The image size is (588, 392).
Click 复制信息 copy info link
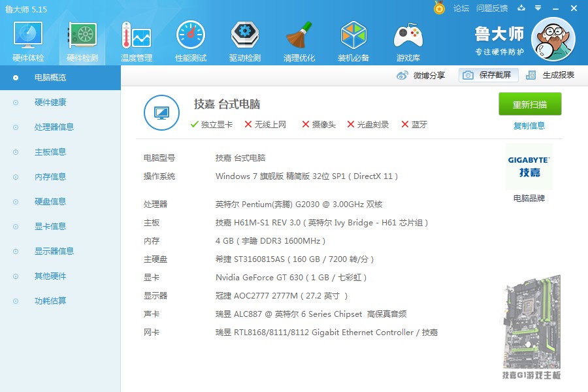pyautogui.click(x=529, y=125)
